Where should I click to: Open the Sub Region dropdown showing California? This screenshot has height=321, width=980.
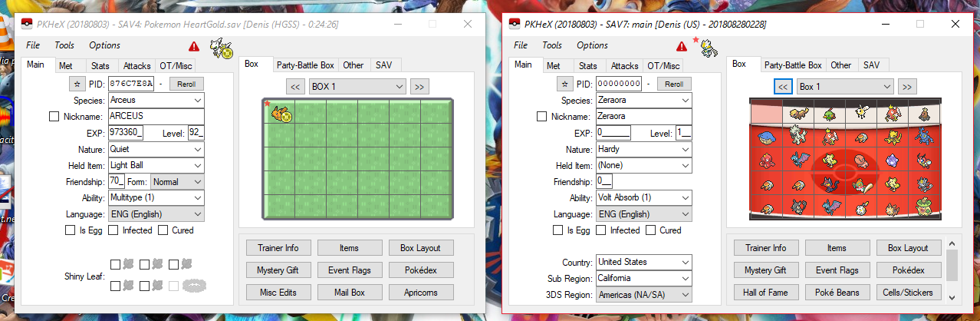[643, 278]
